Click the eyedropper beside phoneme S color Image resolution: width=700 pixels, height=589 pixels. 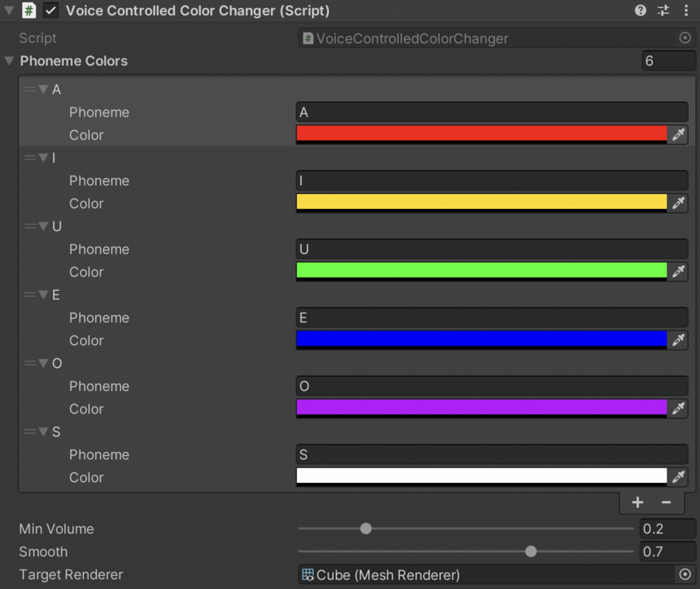(678, 476)
